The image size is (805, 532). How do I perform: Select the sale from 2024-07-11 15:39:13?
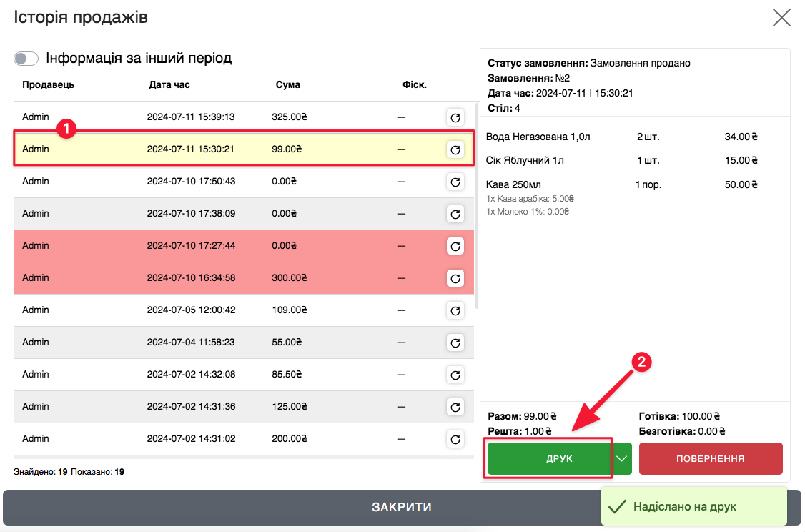[x=214, y=117]
